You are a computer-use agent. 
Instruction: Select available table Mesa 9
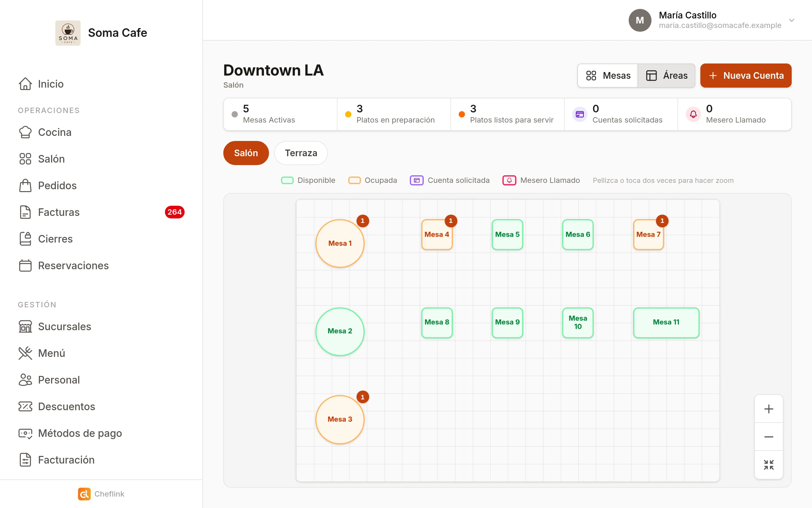point(507,323)
